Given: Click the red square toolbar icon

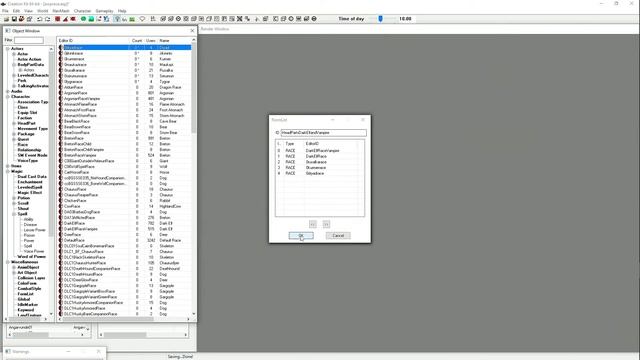Looking at the screenshot, I should 58,19.
